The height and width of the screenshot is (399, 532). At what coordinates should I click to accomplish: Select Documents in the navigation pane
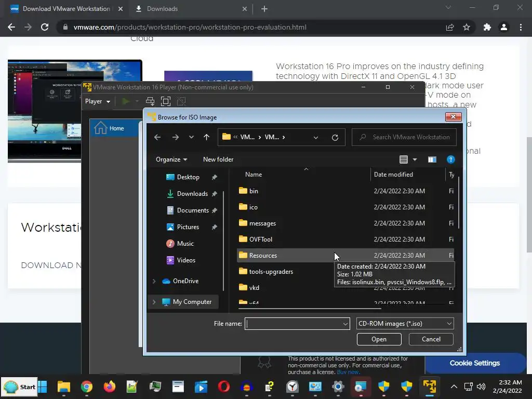[192, 210]
